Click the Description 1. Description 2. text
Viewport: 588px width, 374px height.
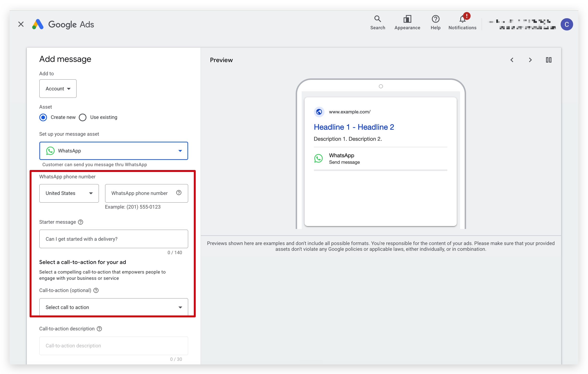348,139
